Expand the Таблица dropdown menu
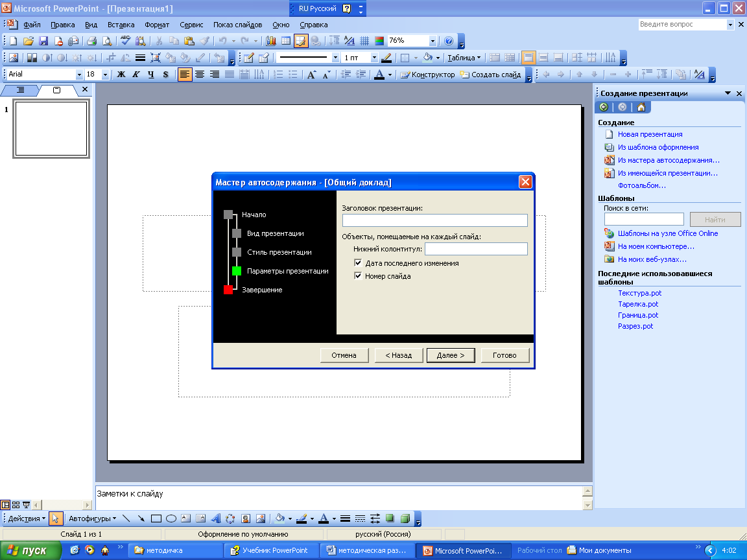The image size is (747, 560). pos(464,58)
